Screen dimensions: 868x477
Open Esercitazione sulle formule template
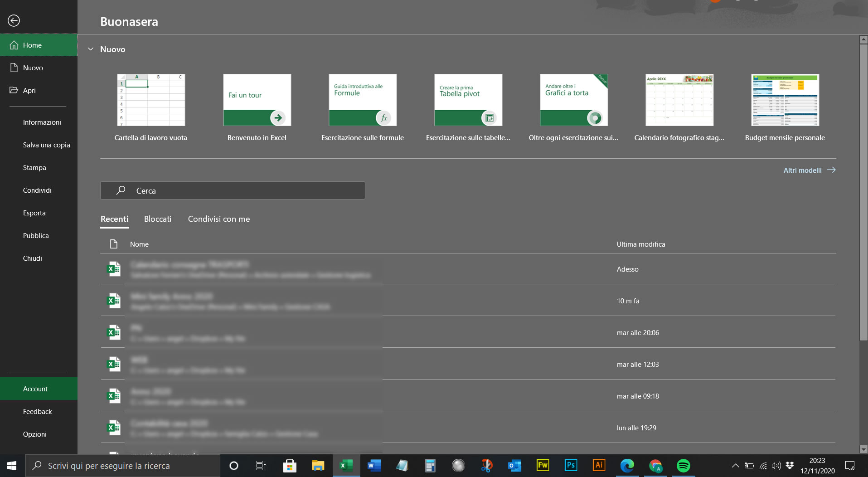coord(363,108)
